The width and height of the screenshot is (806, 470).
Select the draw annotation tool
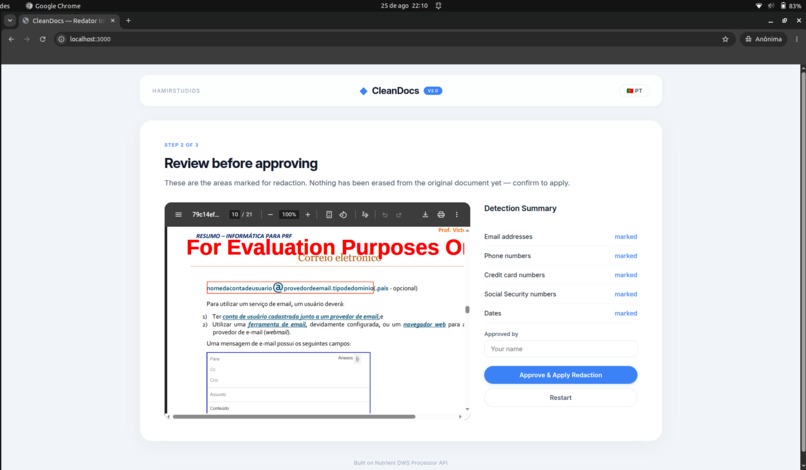pos(365,214)
